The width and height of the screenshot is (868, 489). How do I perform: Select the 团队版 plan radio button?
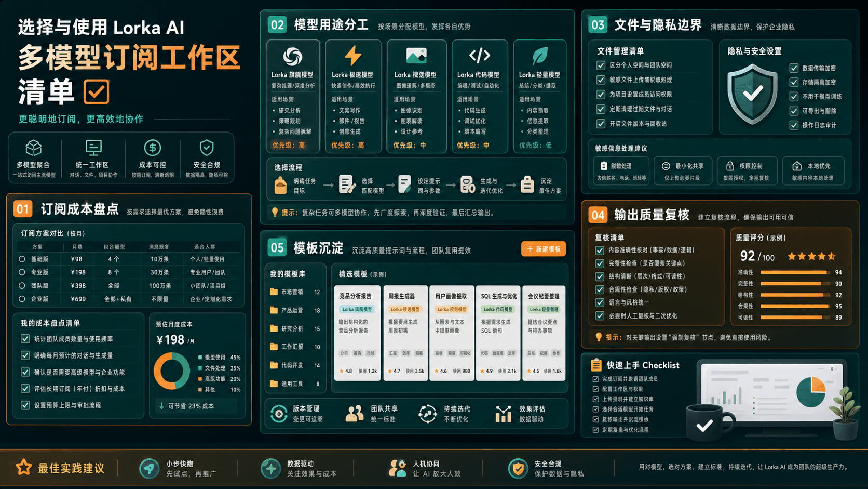22,285
